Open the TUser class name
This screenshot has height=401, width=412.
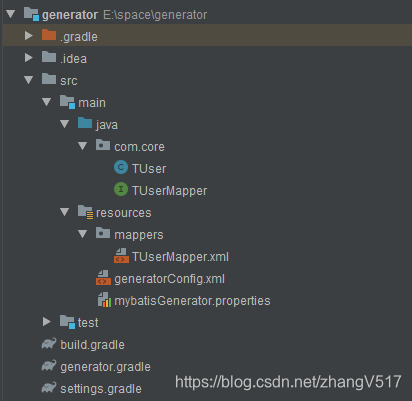149,169
